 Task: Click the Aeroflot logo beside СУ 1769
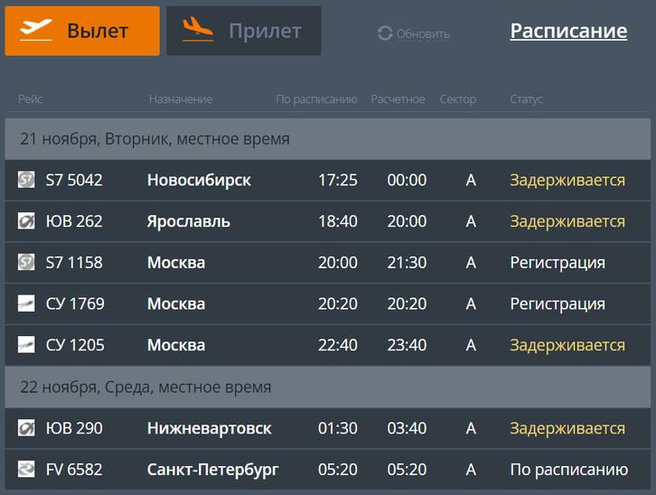pos(26,304)
